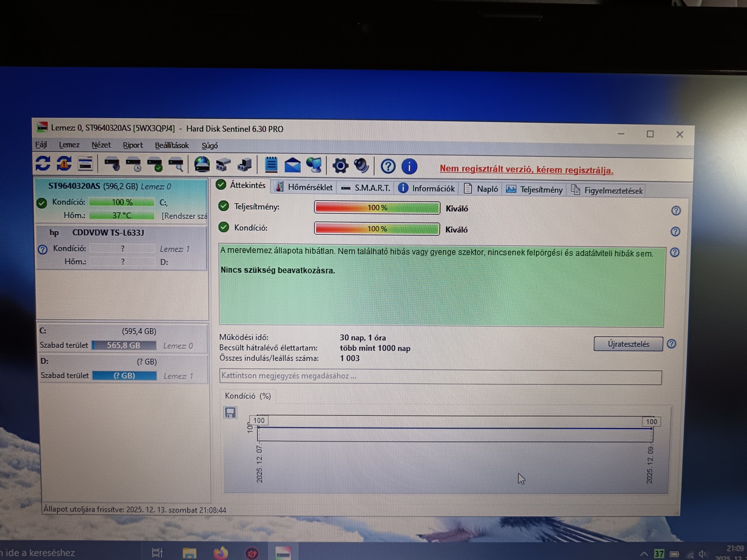
Task: Click the C: free space 565,8 GB bar
Action: click(124, 345)
